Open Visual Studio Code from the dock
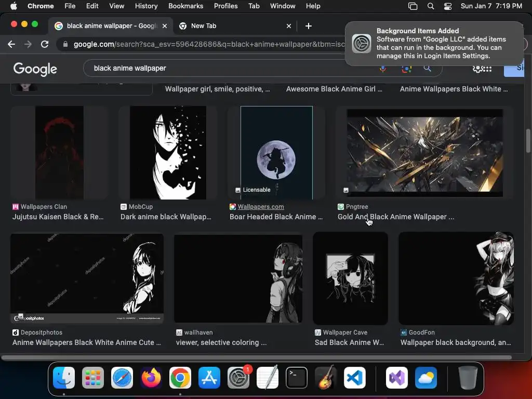Screen dimensions: 532x399 pyautogui.click(x=355, y=378)
